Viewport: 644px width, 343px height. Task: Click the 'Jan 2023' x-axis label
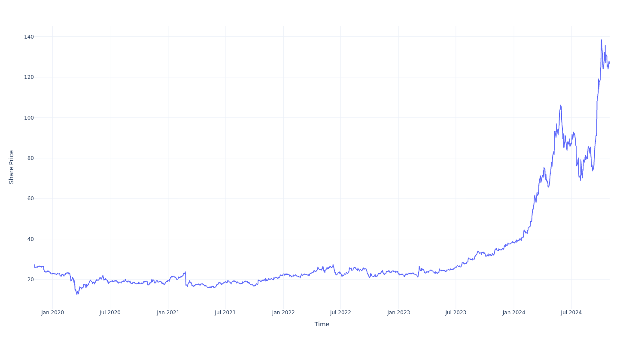coord(398,313)
